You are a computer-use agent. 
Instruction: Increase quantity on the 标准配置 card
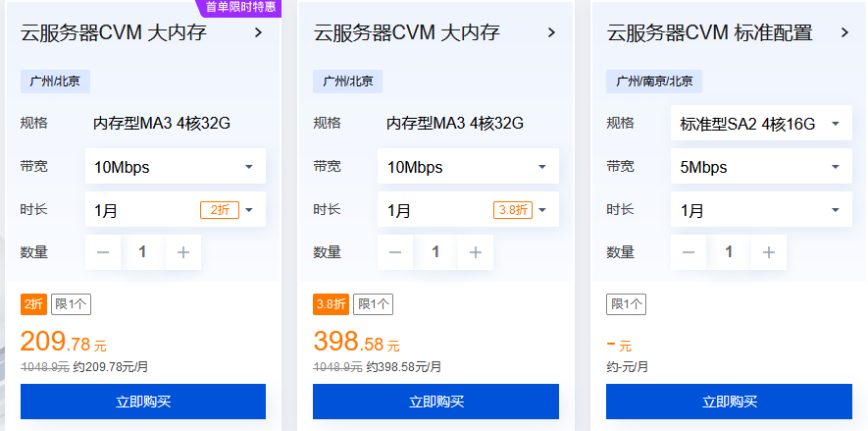pos(769,252)
